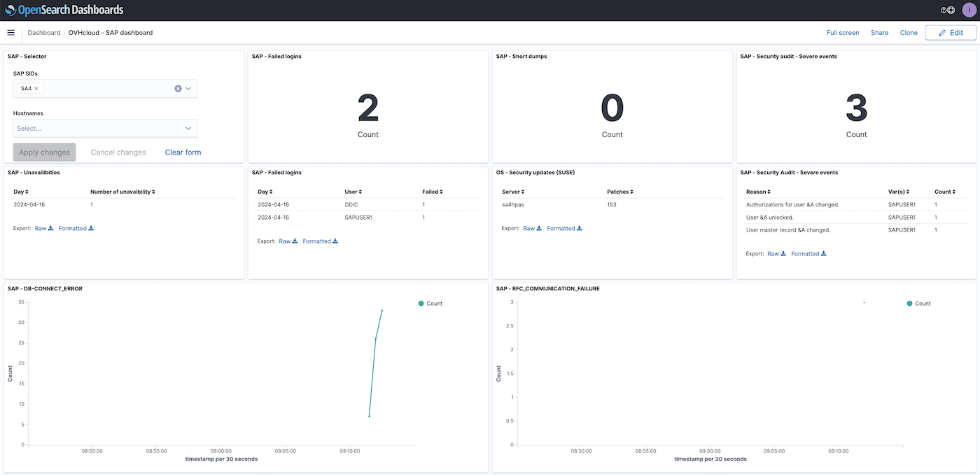Open the Hostnames select dropdown
Screen dimensions: 980x475
click(x=105, y=128)
